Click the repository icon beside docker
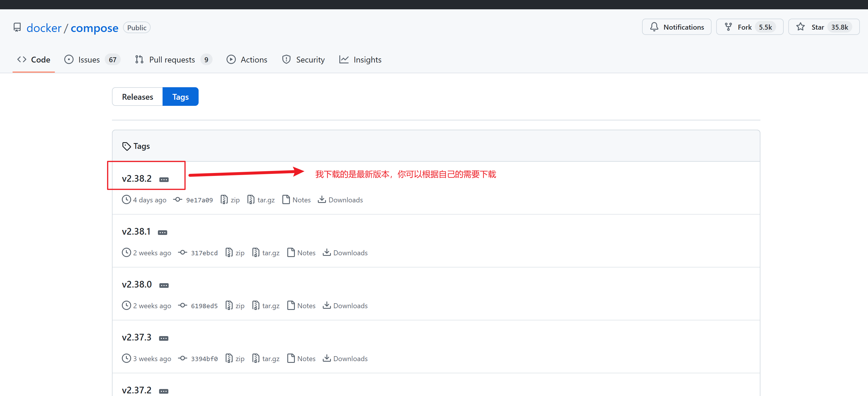Viewport: 868px width, 396px height. [x=17, y=27]
